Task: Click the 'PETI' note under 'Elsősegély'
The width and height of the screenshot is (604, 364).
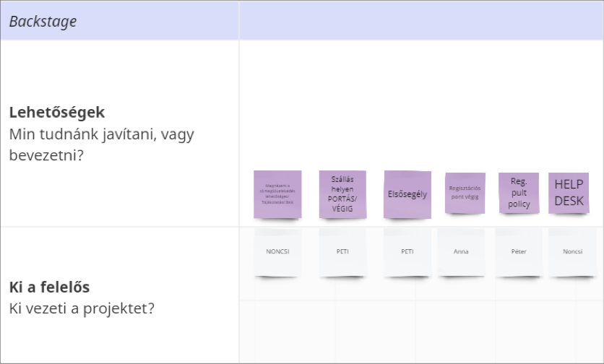Action: pos(407,253)
